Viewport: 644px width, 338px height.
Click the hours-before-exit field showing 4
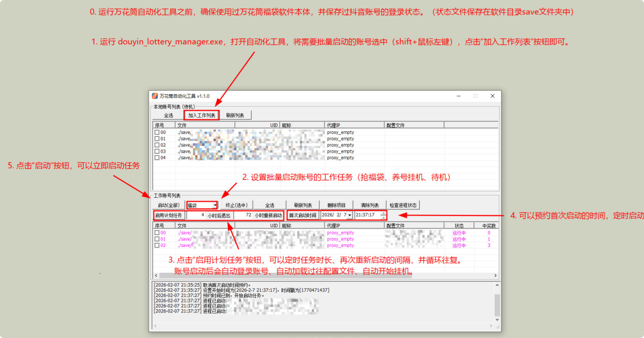[196, 215]
